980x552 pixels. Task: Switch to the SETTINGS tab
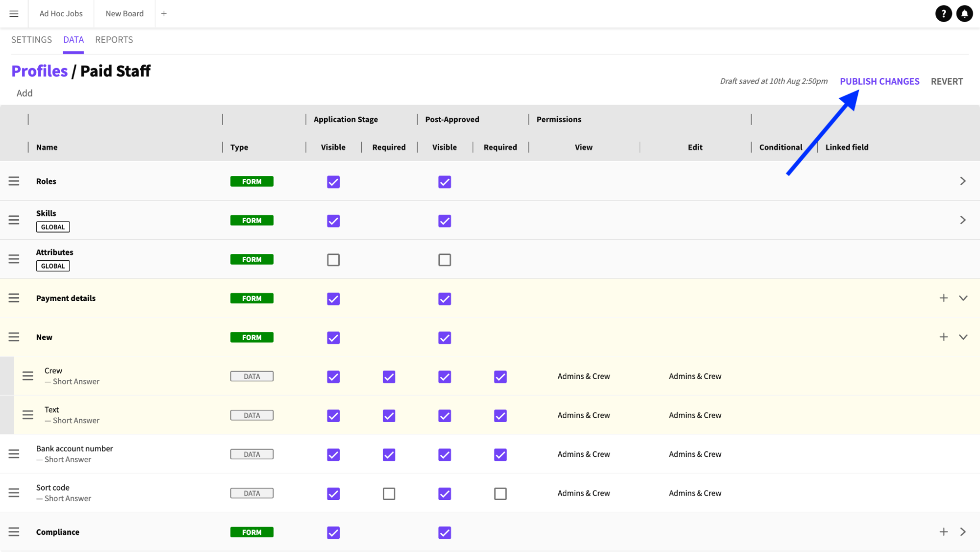(x=31, y=40)
